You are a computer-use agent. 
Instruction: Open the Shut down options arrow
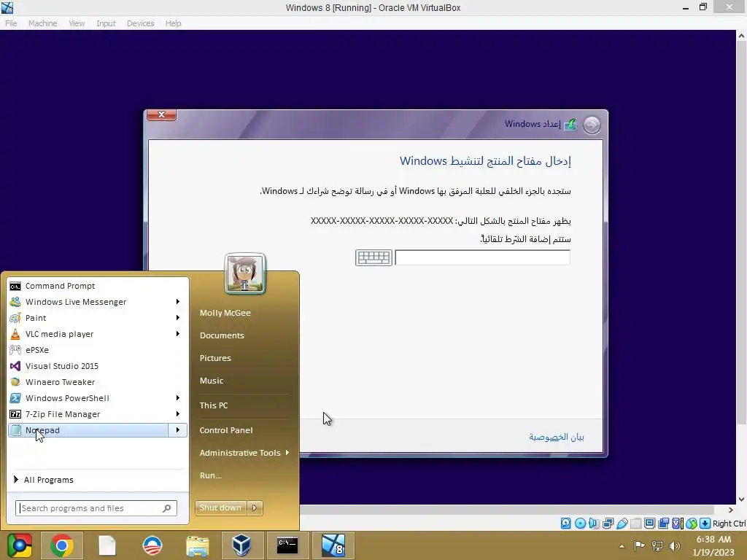[255, 508]
